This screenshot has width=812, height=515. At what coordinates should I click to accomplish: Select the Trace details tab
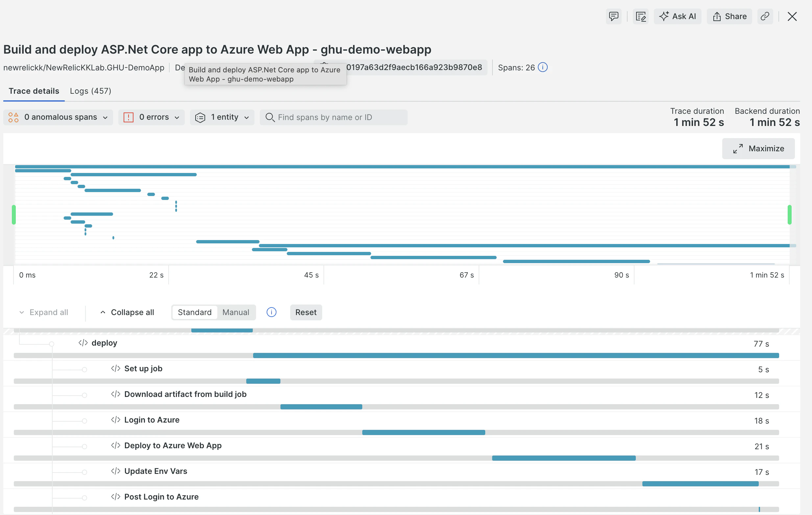pos(34,91)
